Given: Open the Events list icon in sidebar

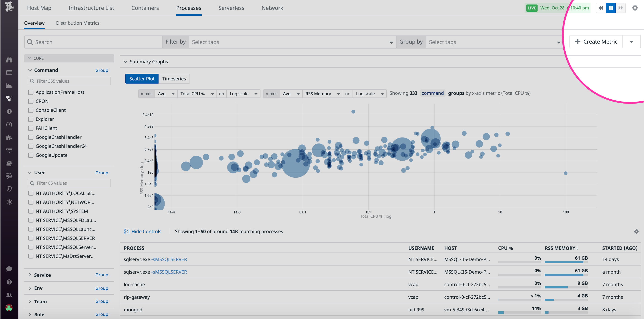Looking at the screenshot, I should pos(9,72).
